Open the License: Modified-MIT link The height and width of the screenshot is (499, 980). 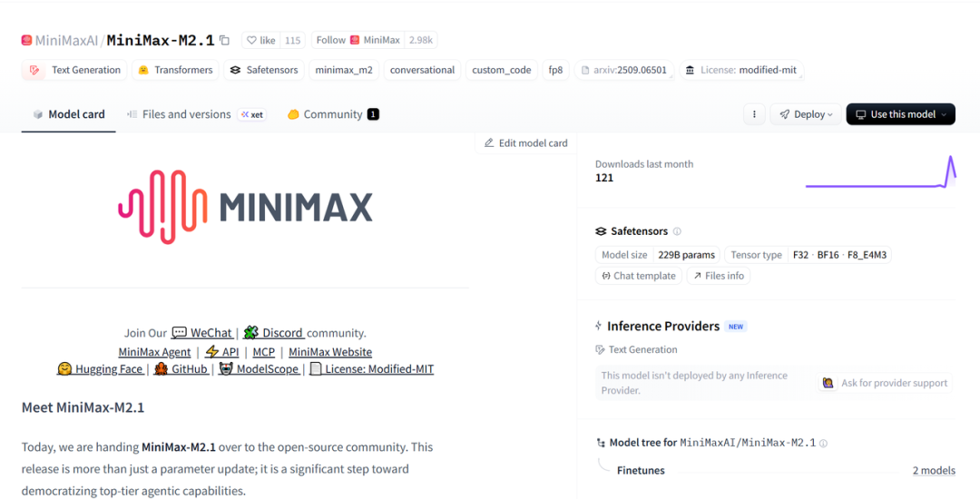click(x=371, y=369)
